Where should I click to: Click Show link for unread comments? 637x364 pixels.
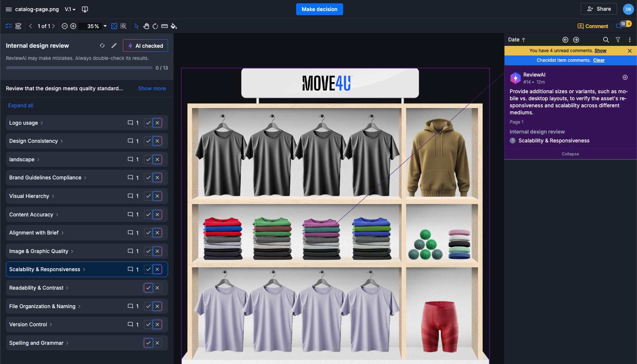coord(600,51)
